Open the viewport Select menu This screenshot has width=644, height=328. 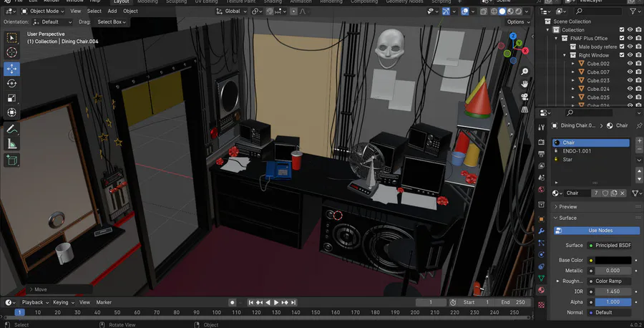[94, 11]
